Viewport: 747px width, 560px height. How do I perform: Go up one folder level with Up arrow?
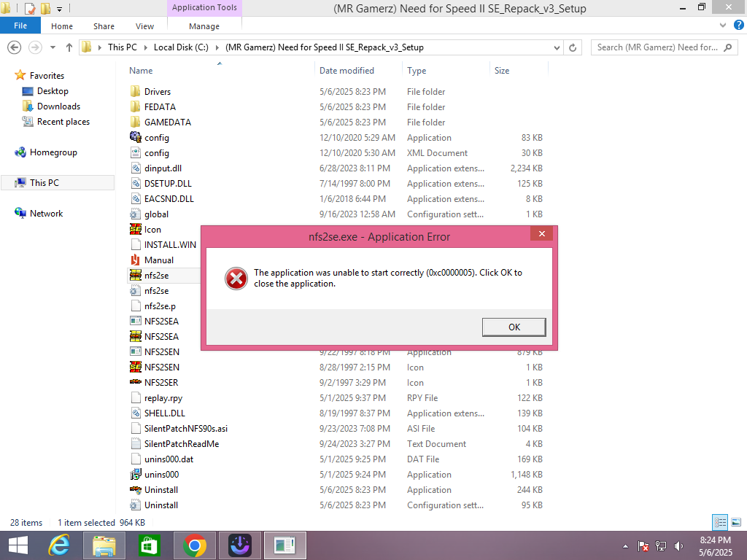click(69, 47)
